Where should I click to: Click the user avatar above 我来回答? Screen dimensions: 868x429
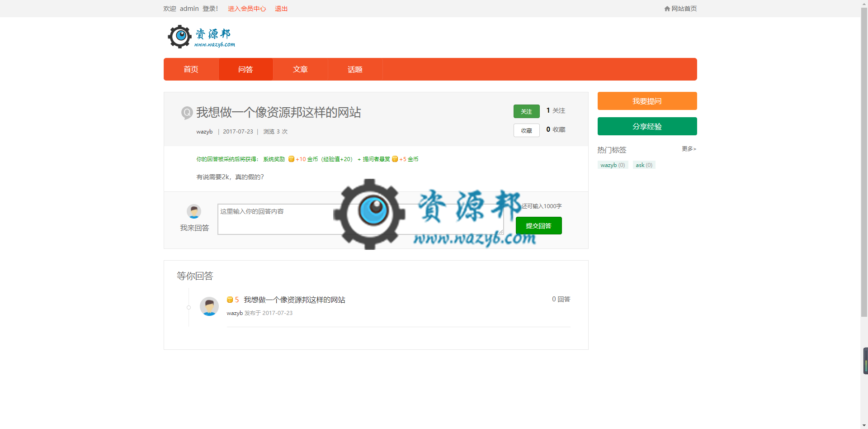point(194,211)
